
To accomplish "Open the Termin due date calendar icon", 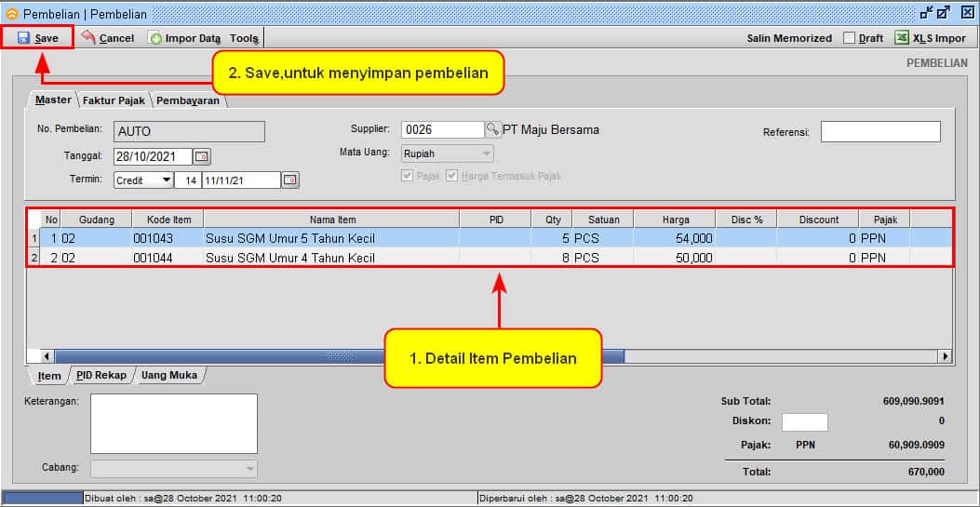I will point(290,180).
